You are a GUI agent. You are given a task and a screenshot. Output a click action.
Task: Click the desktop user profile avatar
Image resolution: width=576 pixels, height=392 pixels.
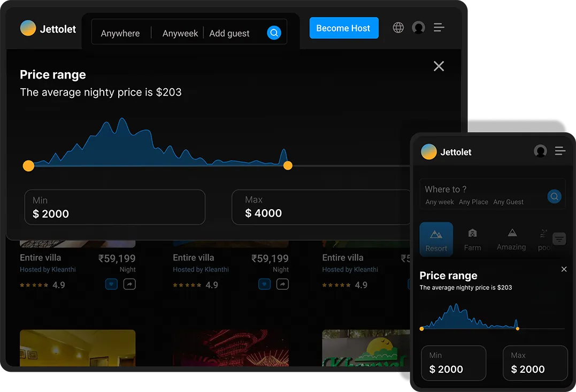coord(419,28)
